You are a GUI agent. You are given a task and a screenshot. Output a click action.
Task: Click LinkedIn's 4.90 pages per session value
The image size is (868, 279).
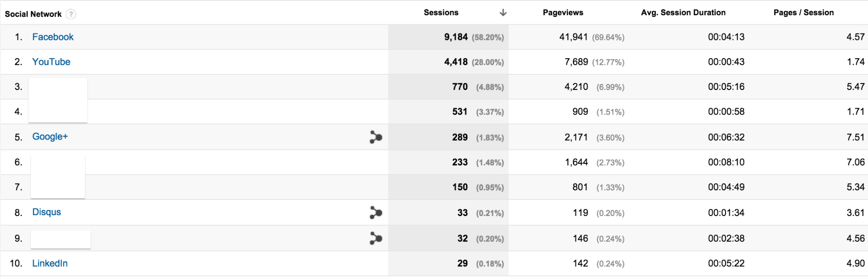coord(855,263)
